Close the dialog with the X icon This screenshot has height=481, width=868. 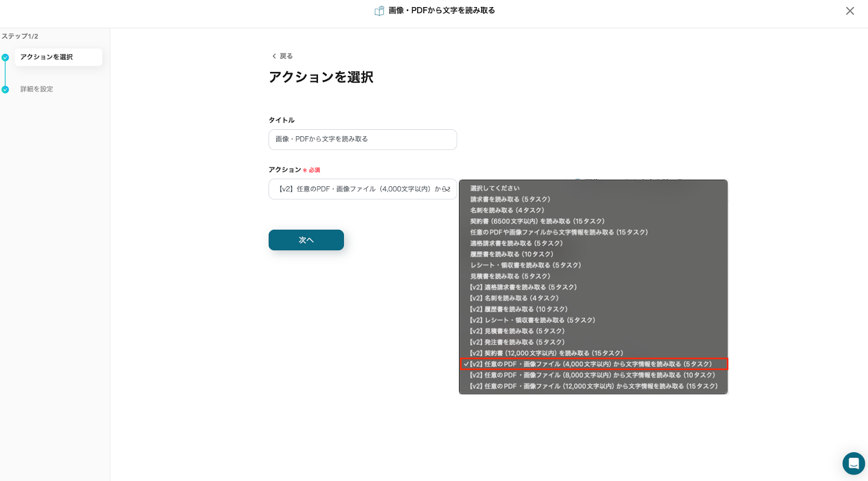click(x=850, y=11)
